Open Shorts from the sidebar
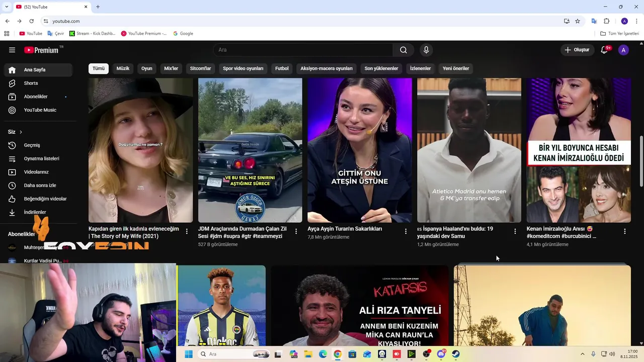This screenshot has width=644, height=362. (x=38, y=83)
